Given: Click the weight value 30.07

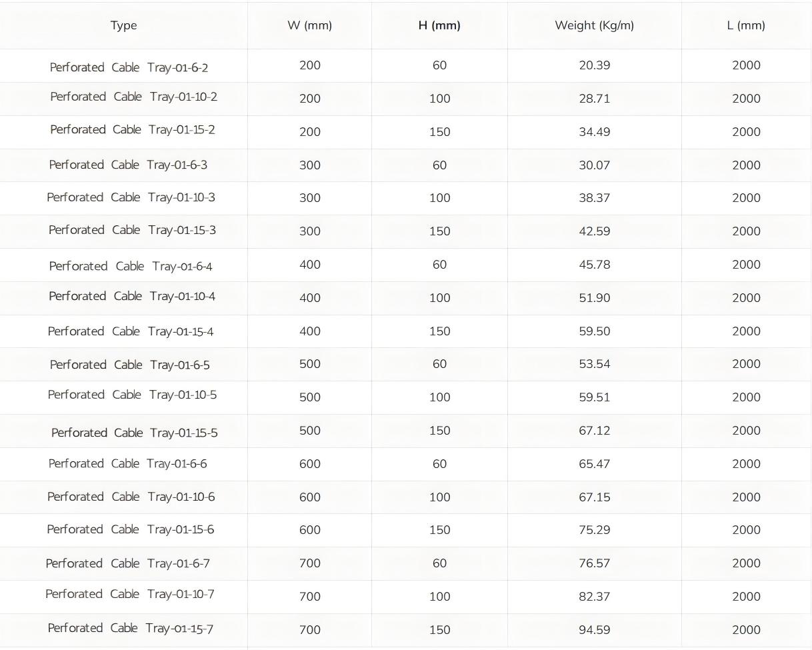Looking at the screenshot, I should point(594,165).
